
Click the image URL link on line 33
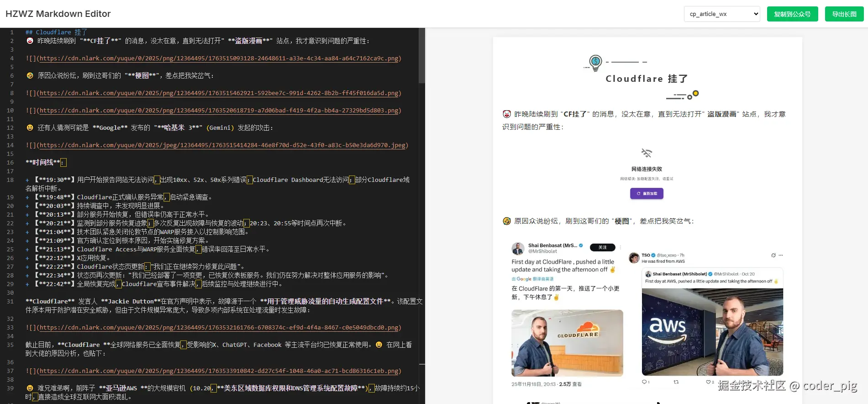[219, 328]
